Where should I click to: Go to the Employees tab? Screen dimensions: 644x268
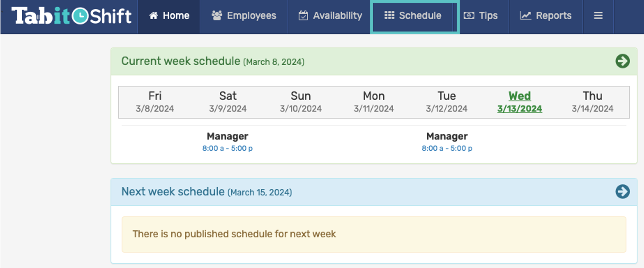[251, 16]
